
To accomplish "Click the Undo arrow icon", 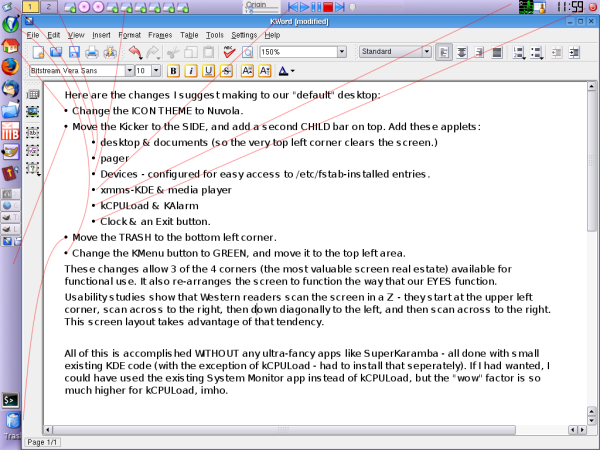I will click(135, 51).
